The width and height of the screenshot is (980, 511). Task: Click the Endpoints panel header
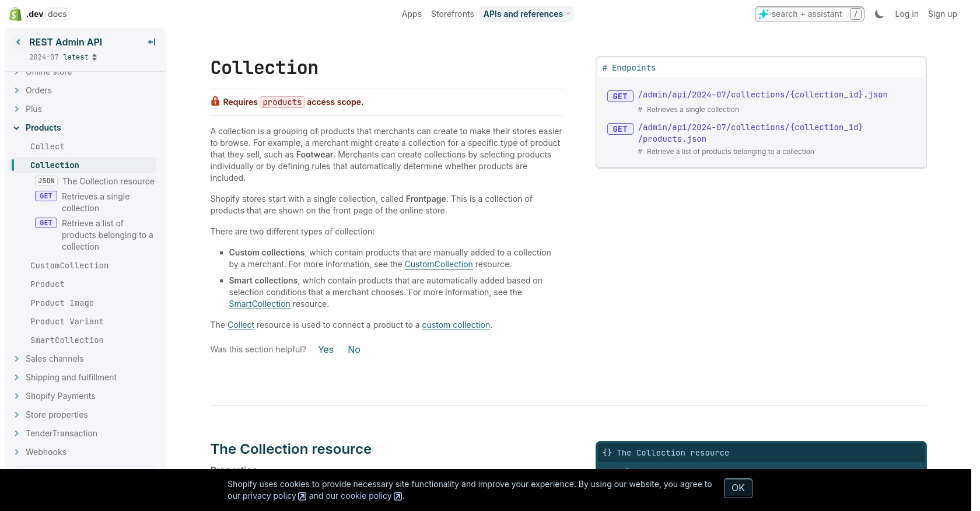761,68
